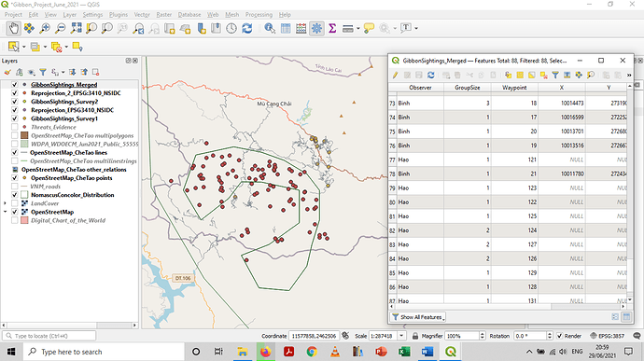
Task: Click the Coordinate input field in status bar
Action: [314, 336]
